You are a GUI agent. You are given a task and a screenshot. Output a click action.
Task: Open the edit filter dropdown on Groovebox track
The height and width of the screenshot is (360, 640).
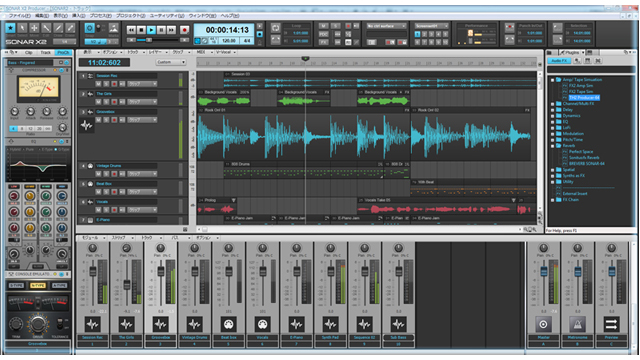point(142,120)
